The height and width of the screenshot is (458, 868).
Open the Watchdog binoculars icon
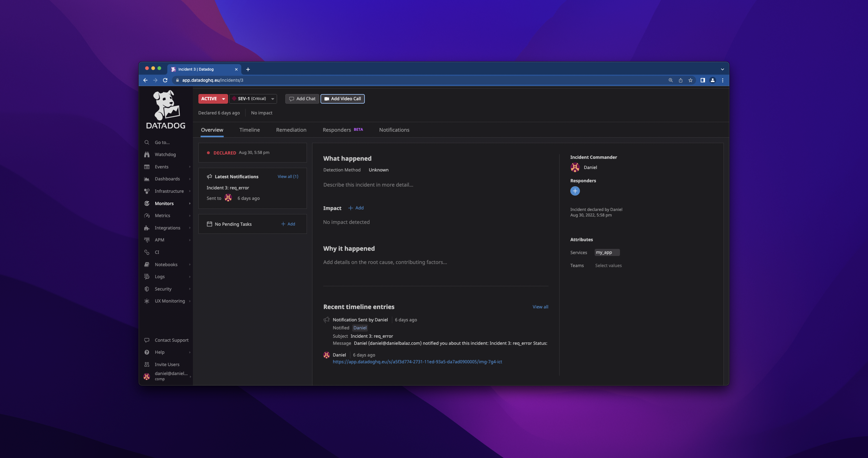[147, 155]
